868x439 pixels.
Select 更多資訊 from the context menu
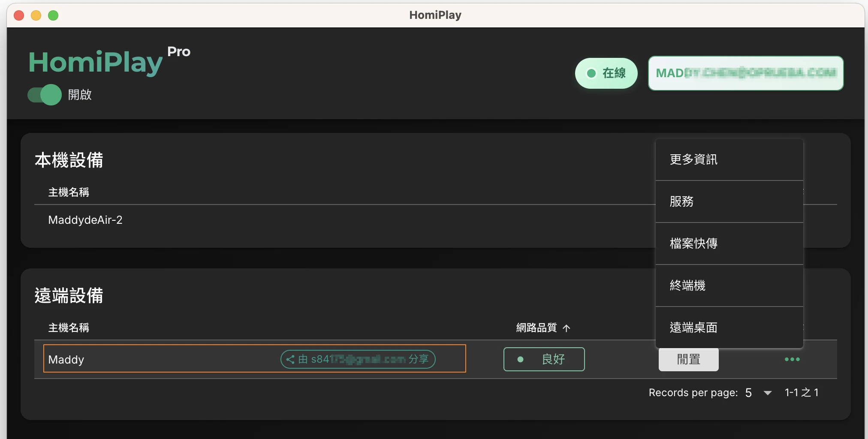tap(729, 159)
